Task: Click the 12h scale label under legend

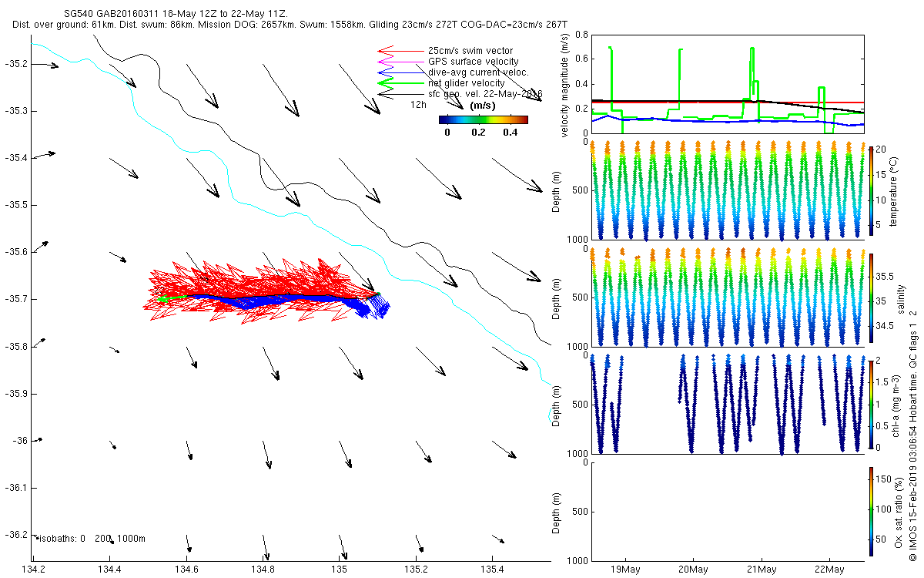Action: 418,104
